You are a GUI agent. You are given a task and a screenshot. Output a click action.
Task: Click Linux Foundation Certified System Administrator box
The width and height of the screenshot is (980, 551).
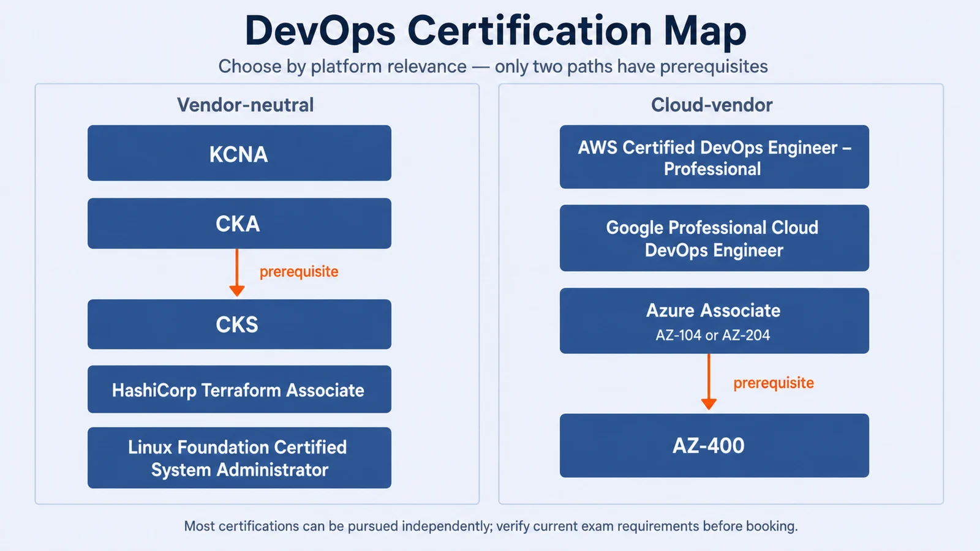click(239, 458)
